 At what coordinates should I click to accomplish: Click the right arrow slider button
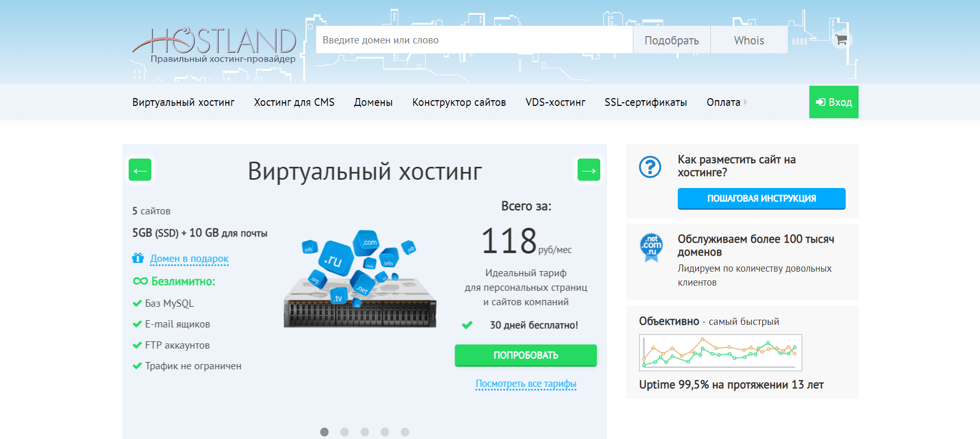[589, 170]
